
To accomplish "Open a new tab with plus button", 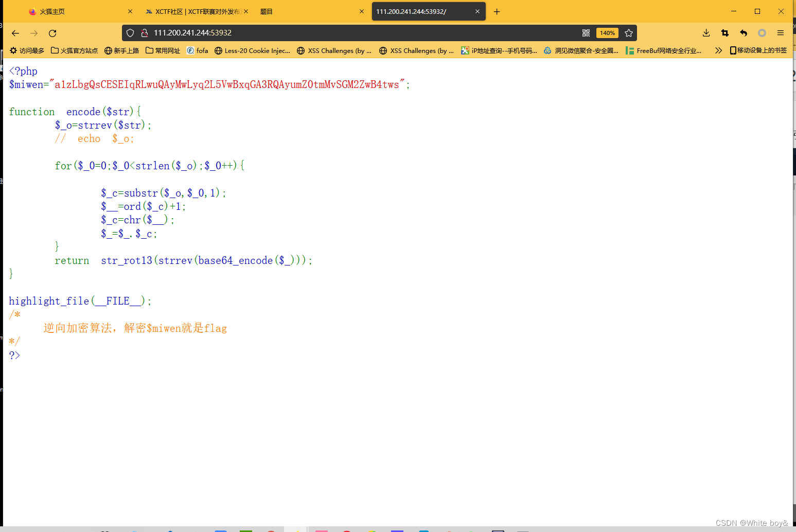I will coord(497,11).
